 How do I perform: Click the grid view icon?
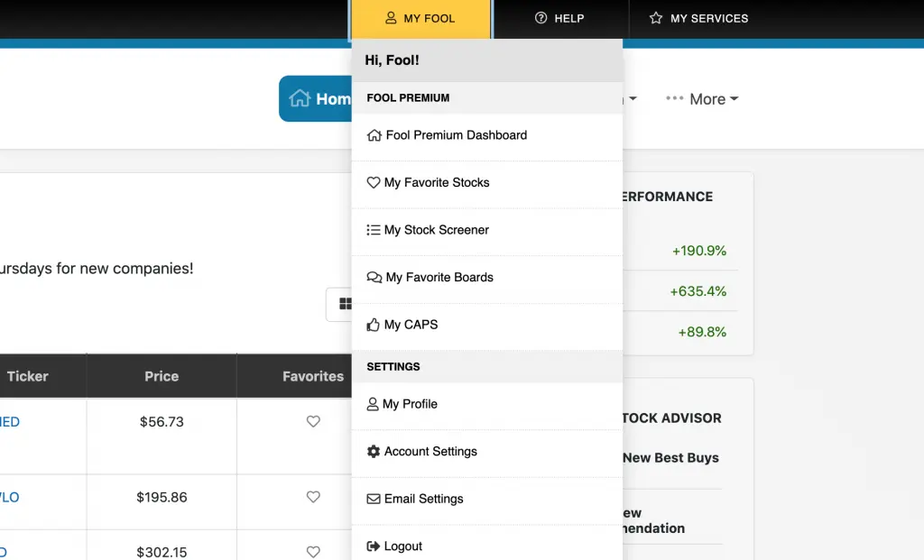[x=346, y=304]
